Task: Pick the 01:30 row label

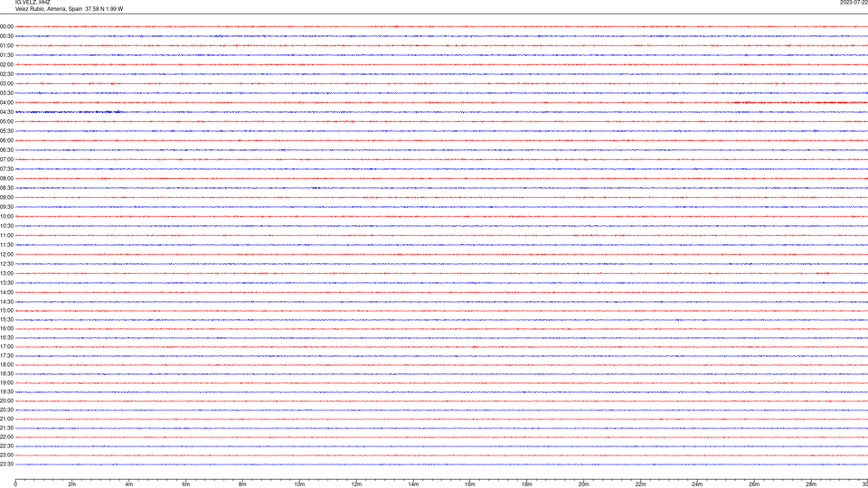Action: tap(6, 55)
